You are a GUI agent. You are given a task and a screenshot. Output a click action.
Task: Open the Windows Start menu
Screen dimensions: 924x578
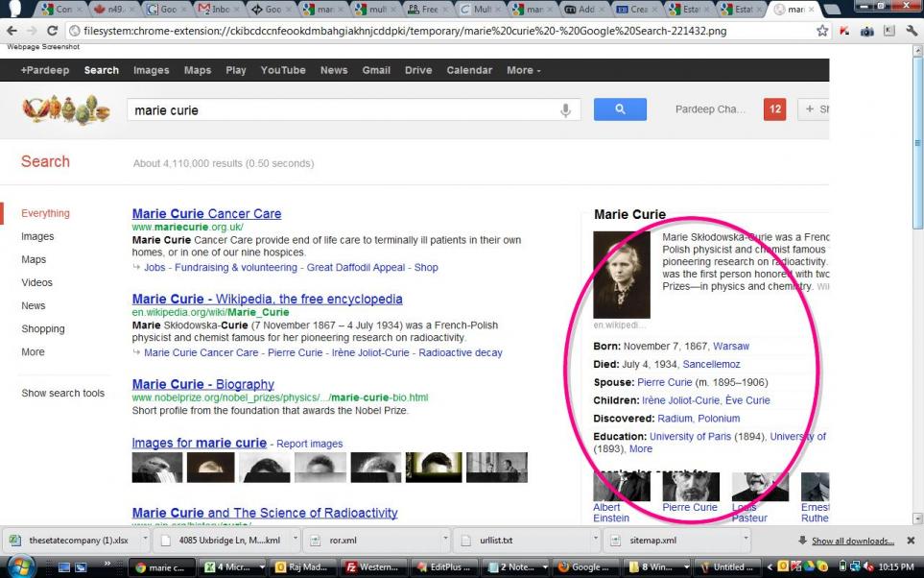pos(21,566)
